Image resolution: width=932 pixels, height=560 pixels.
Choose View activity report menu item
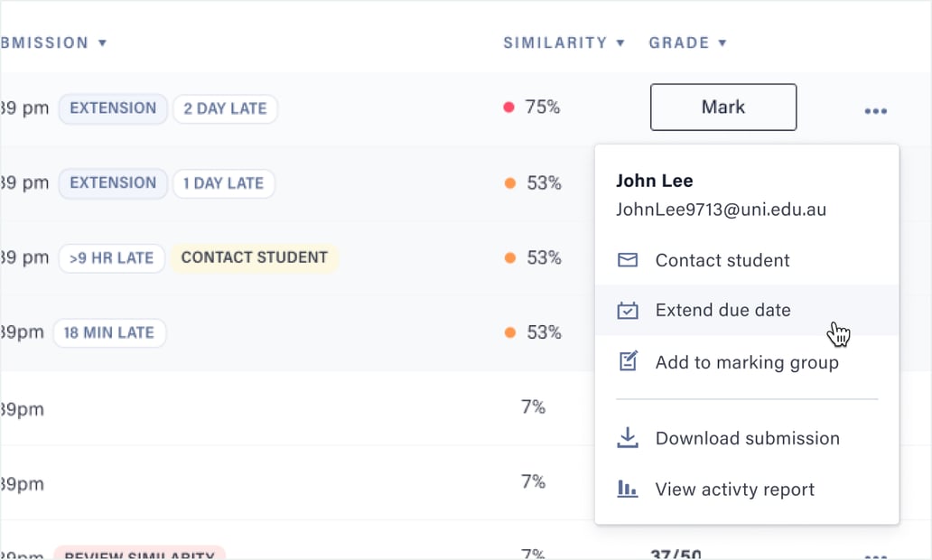click(734, 490)
